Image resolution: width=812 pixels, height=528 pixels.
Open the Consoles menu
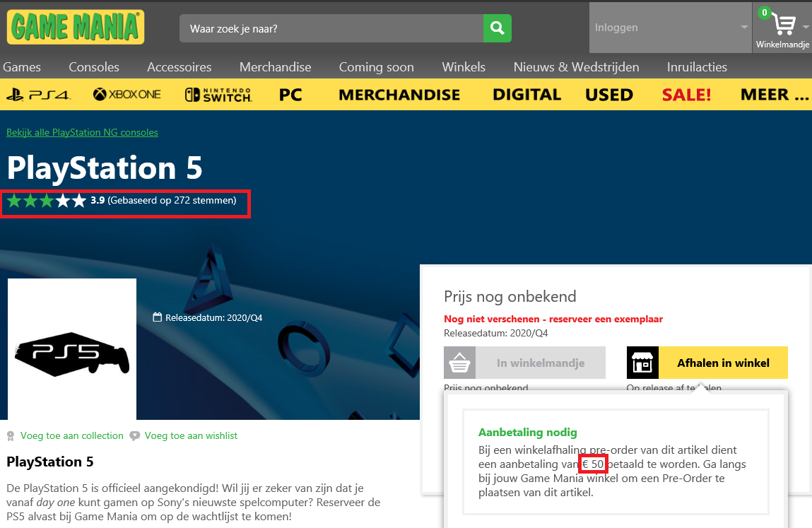94,67
